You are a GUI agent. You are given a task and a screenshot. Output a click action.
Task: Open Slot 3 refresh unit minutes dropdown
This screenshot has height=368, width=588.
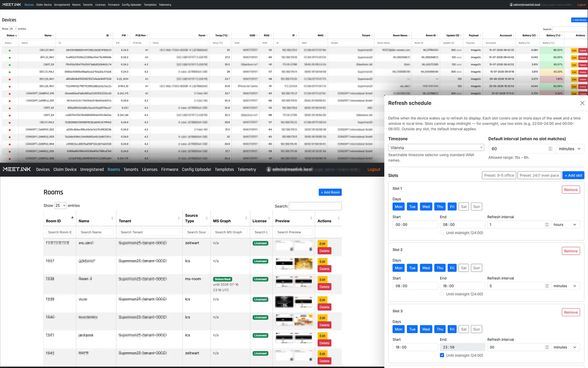click(x=565, y=347)
